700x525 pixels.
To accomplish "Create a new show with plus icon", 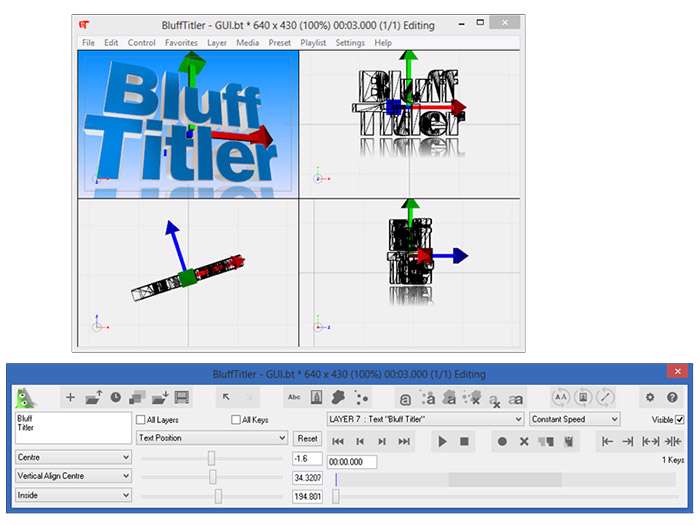I will click(70, 397).
